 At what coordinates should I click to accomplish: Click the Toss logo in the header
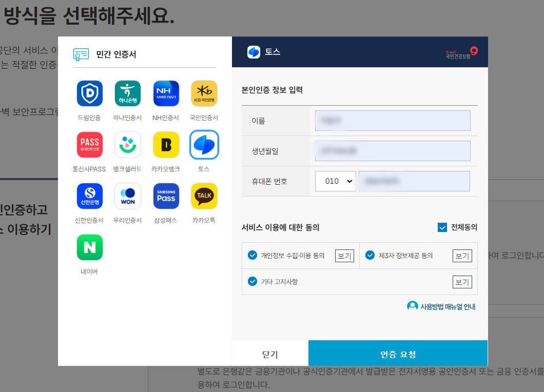coord(254,52)
